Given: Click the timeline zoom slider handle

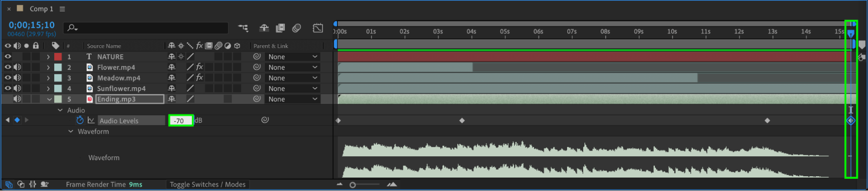Looking at the screenshot, I should (353, 185).
